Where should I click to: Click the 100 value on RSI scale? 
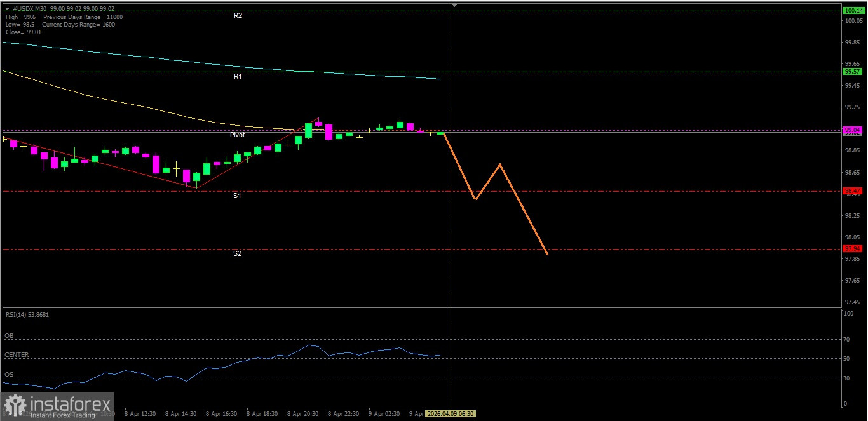pos(848,314)
